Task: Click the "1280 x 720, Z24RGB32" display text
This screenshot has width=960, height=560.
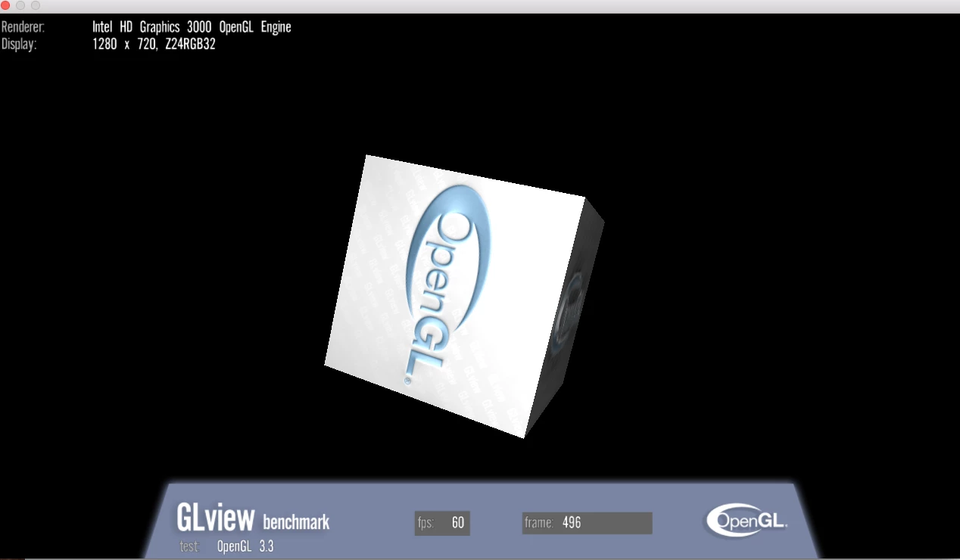Action: pos(154,44)
